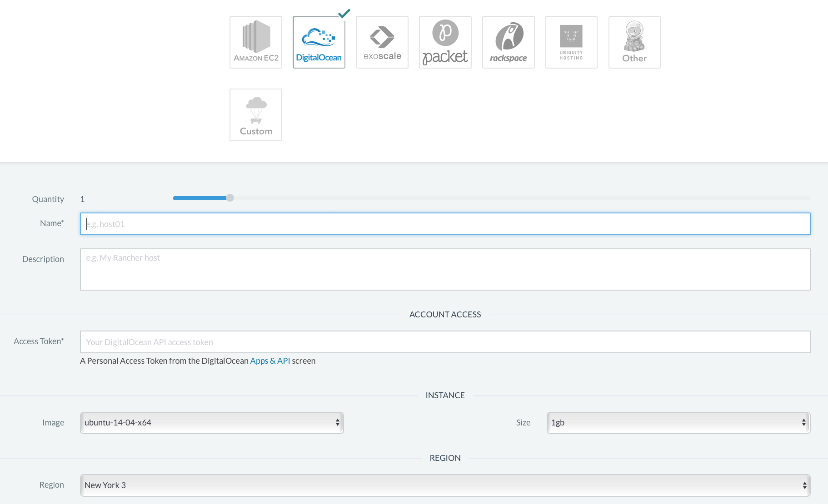Select the exoscale provider icon

coord(382,42)
